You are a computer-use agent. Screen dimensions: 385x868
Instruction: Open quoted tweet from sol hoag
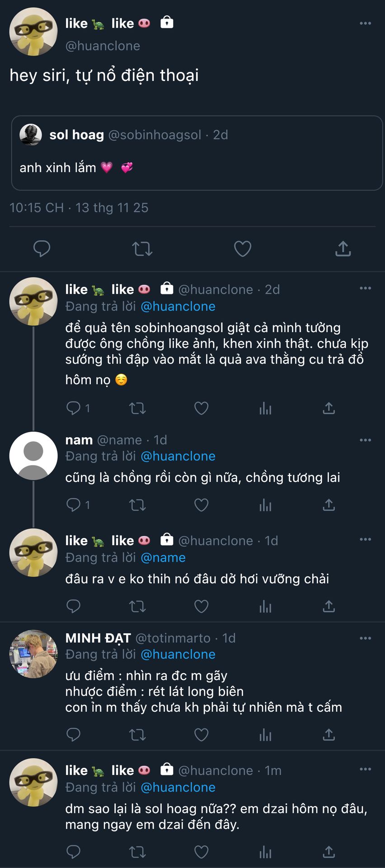tap(197, 153)
